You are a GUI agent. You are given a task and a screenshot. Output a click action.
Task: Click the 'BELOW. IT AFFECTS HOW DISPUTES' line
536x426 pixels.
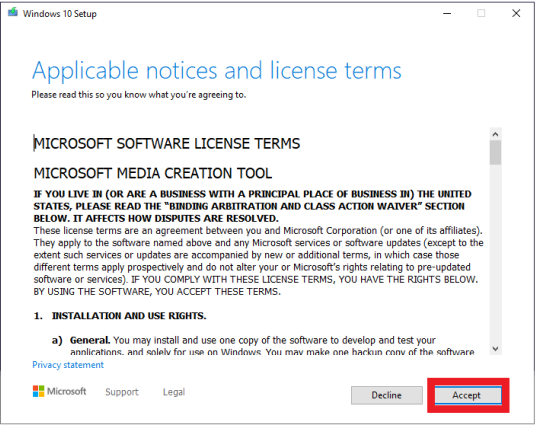[x=156, y=218]
